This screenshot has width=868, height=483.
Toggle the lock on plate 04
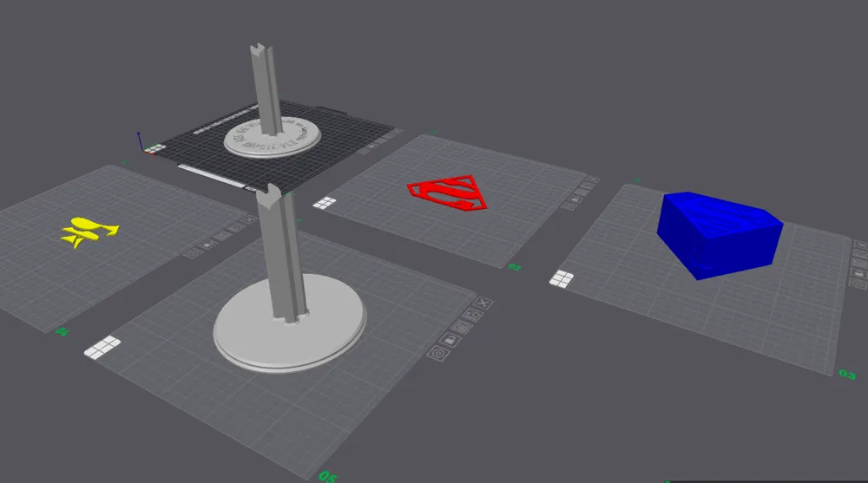pyautogui.click(x=208, y=244)
